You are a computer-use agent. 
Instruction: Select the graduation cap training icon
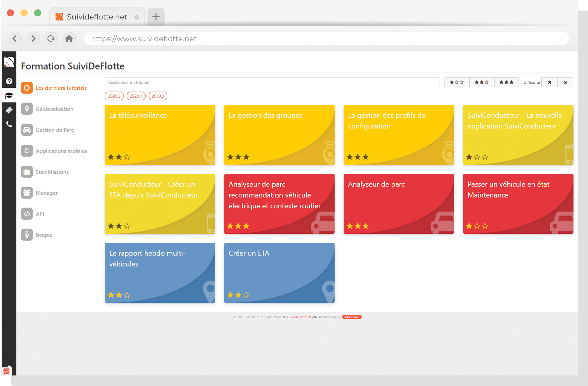coord(9,95)
